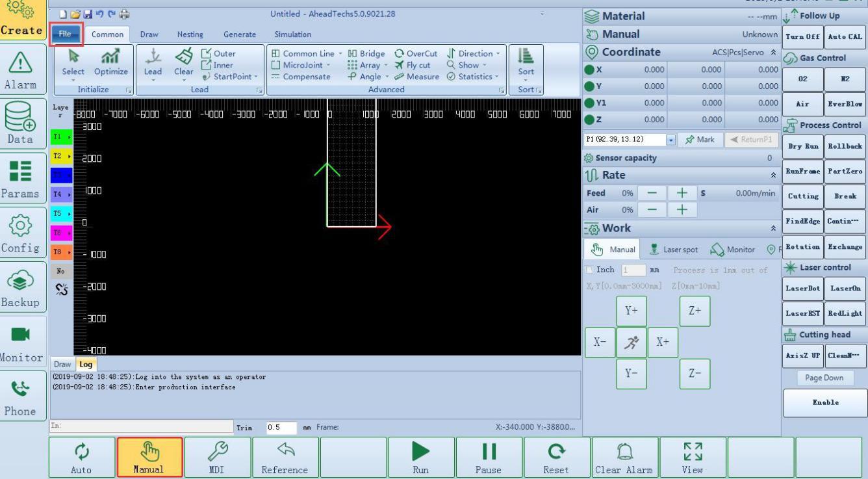Viewport: 868px width, 479px height.
Task: Click the Clear Alarm button
Action: (624, 458)
